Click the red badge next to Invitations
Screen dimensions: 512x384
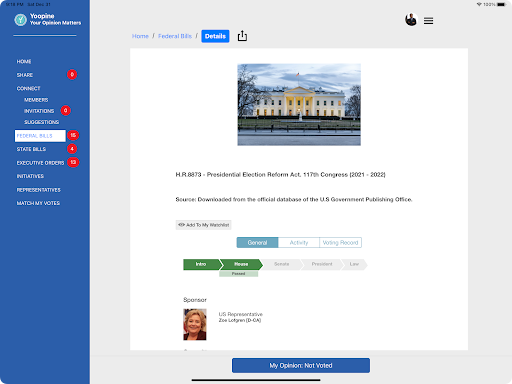(65, 110)
